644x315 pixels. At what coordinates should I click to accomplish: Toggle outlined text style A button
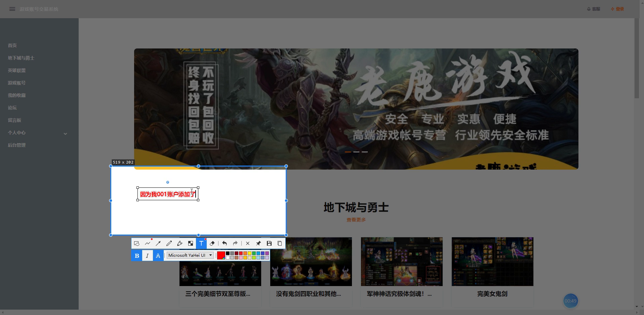tap(158, 255)
